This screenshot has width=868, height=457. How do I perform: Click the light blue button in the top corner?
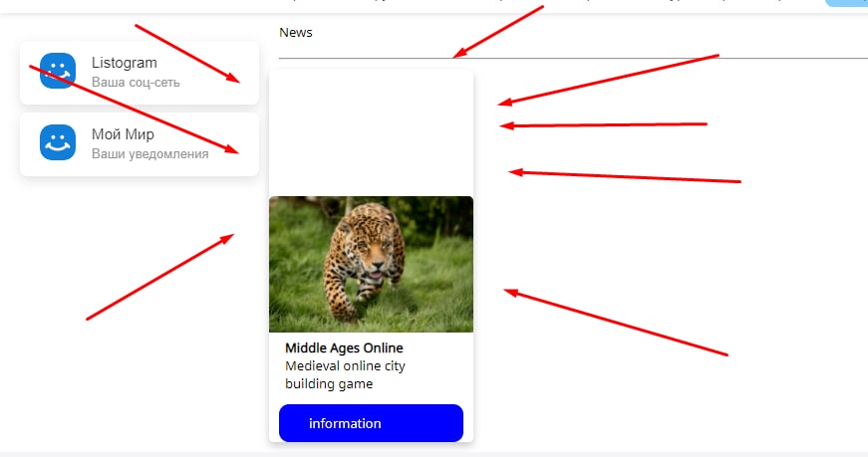[846, 3]
